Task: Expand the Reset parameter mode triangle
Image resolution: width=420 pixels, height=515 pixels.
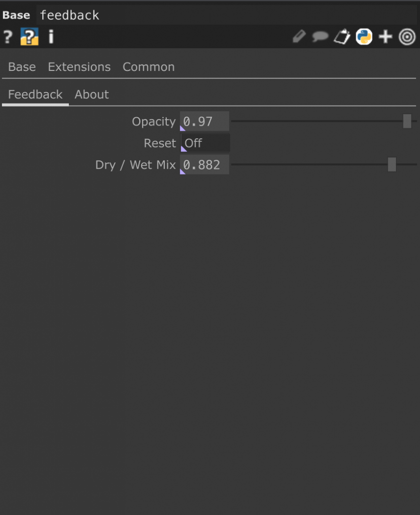Action: [183, 149]
